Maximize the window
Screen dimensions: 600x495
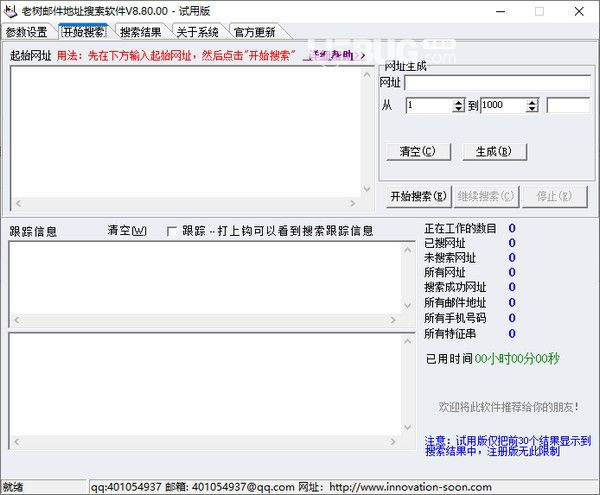539,11
